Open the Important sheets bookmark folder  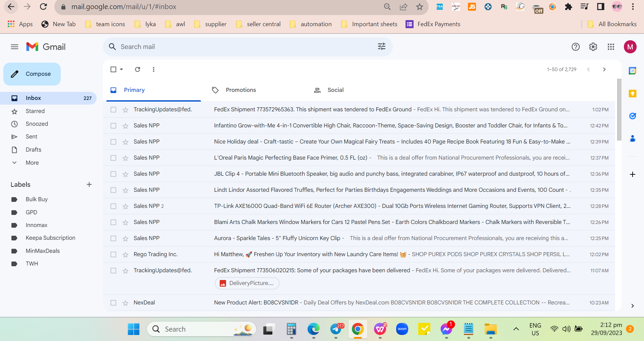click(x=369, y=24)
